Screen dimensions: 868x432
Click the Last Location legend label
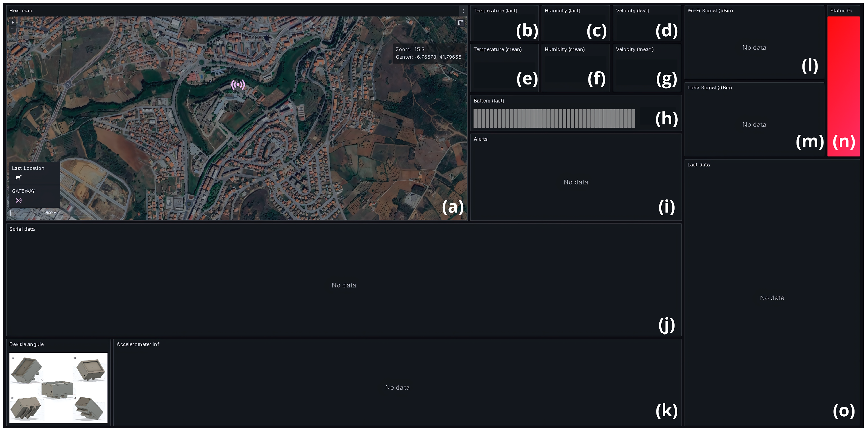(x=28, y=168)
